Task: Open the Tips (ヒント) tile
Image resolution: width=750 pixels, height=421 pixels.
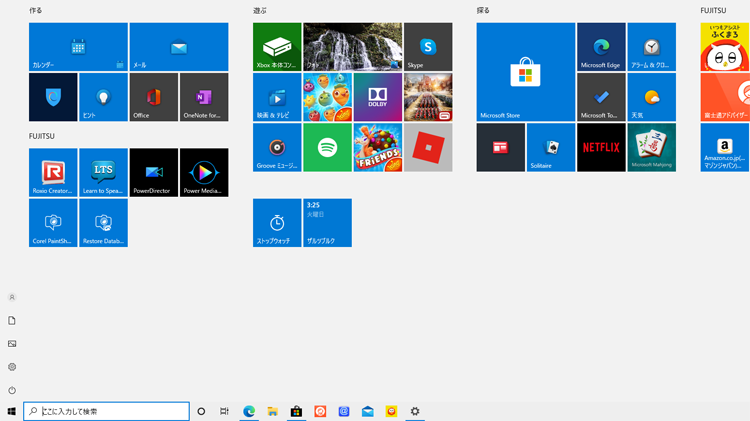Action: pos(103,97)
